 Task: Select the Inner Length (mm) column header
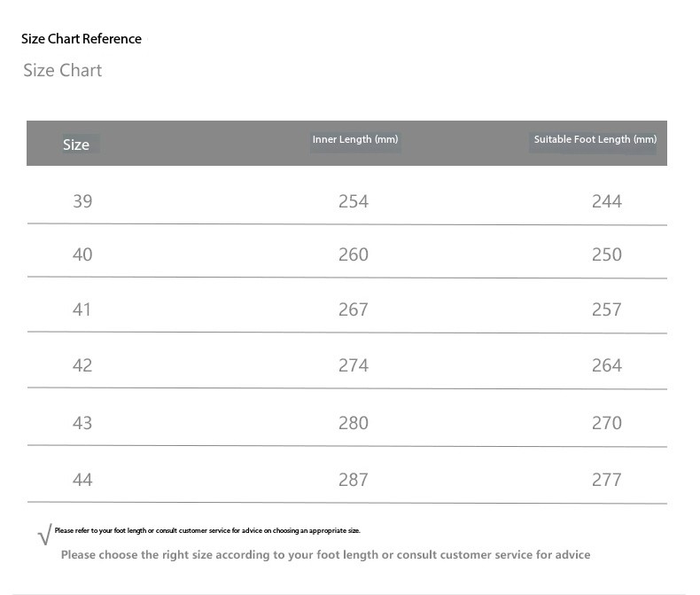(x=355, y=140)
